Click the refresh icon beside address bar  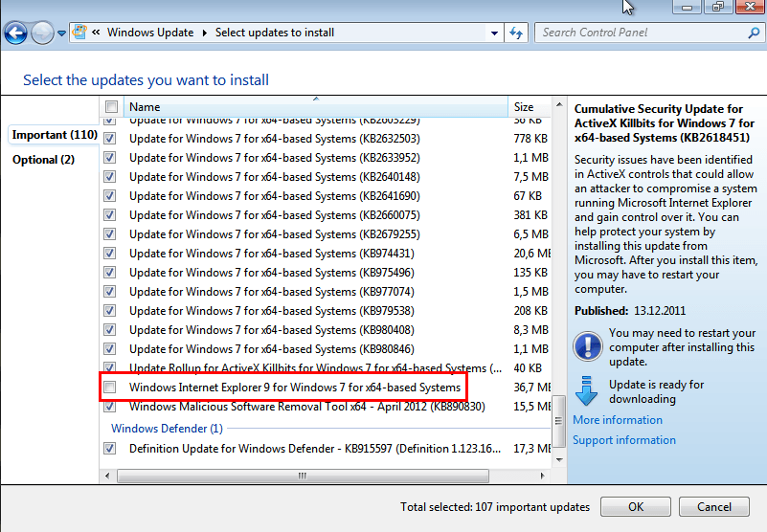pos(517,33)
